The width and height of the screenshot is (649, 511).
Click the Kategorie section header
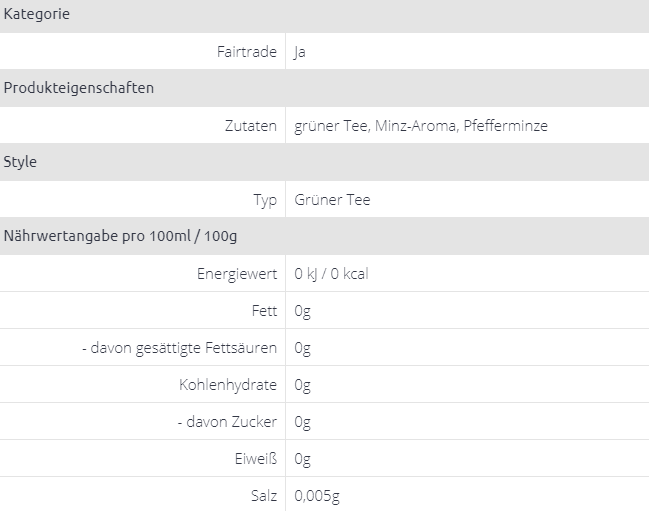click(37, 14)
